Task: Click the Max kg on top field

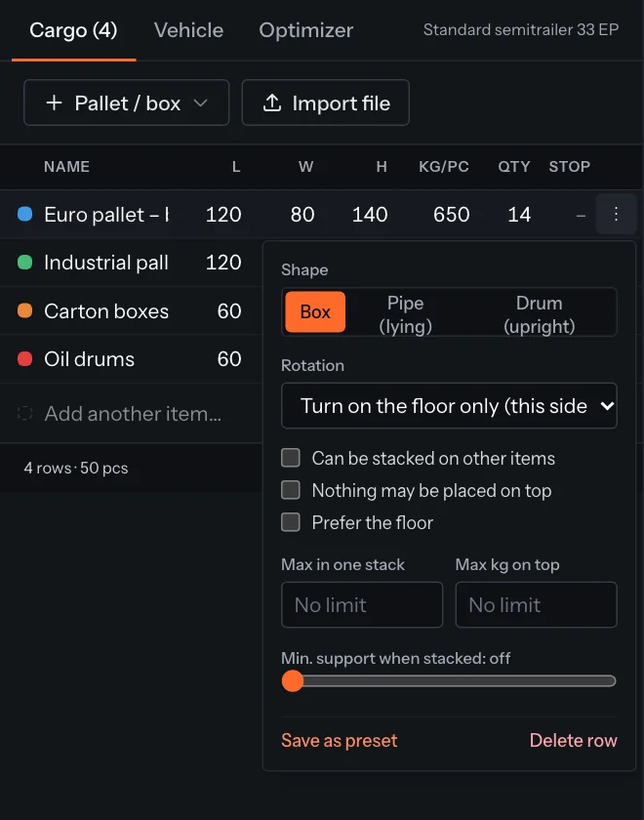Action: tap(537, 604)
